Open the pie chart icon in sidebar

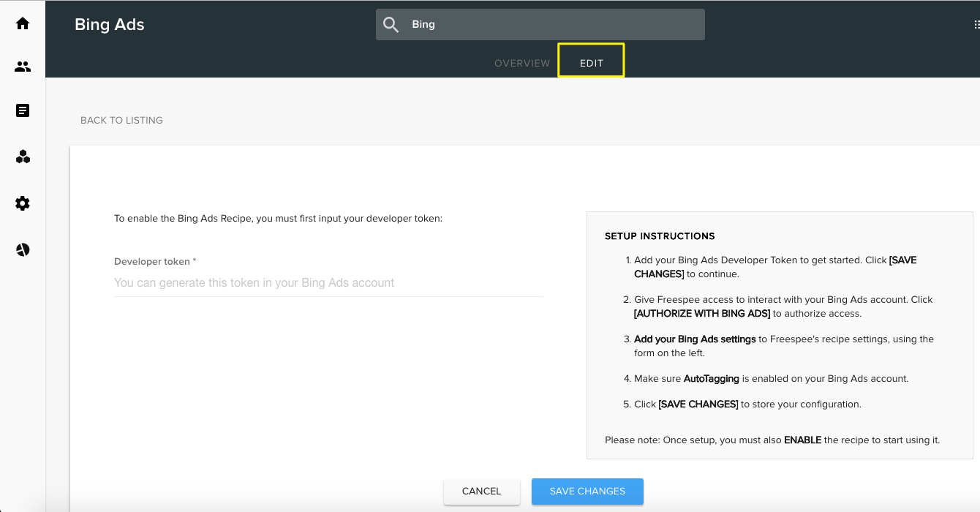coord(23,250)
